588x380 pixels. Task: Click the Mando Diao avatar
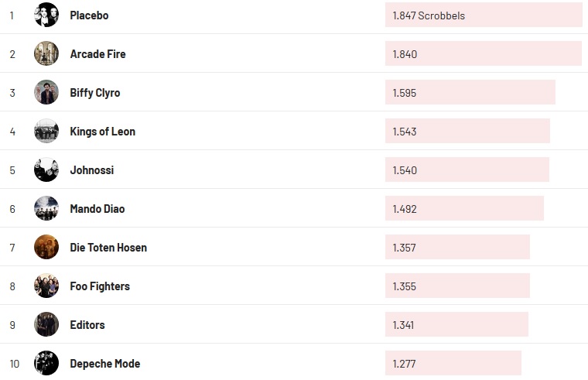click(46, 208)
